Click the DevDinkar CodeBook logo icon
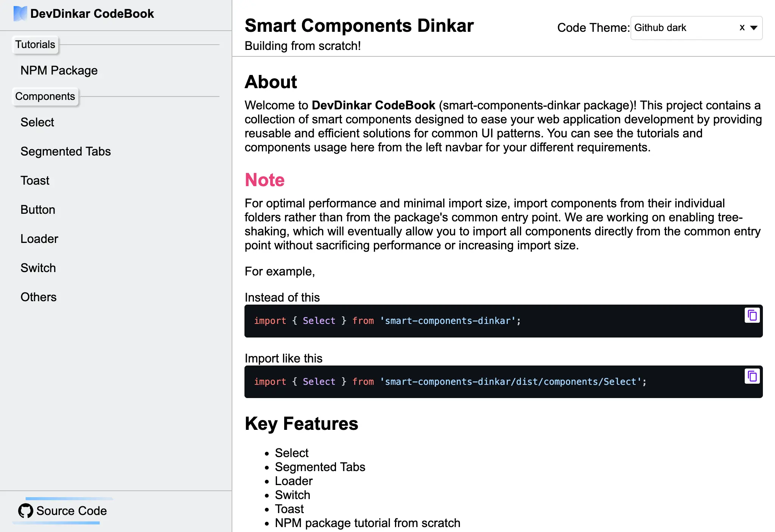This screenshot has height=532, width=775. [x=20, y=13]
